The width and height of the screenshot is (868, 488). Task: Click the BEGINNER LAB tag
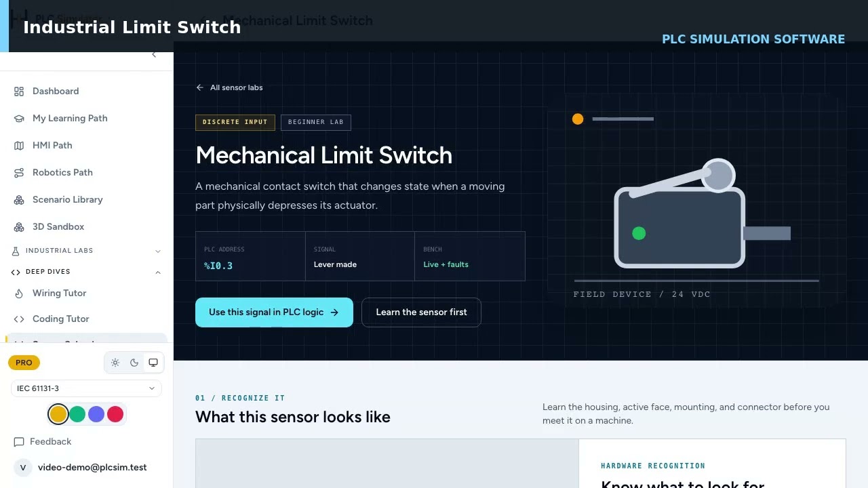[x=316, y=122]
